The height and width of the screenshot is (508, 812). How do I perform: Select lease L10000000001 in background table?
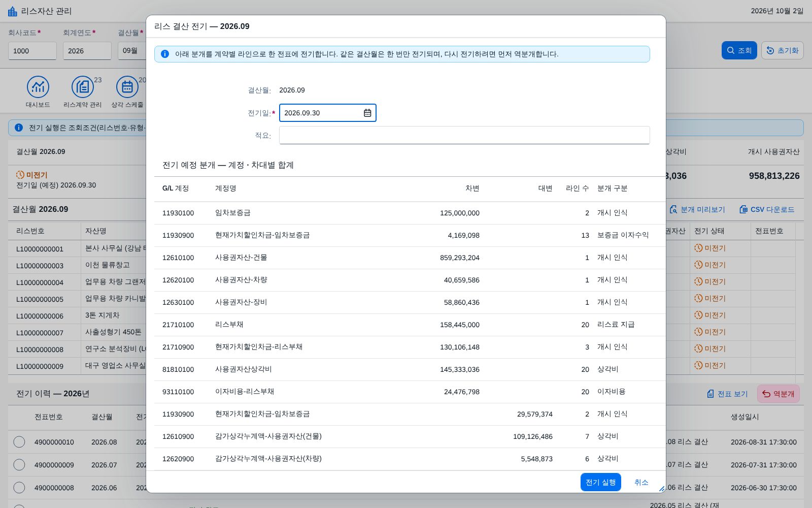tap(40, 249)
